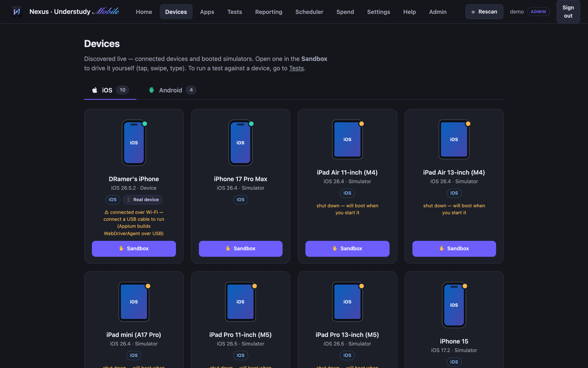Go to the Home page
This screenshot has height=368, width=588.
click(x=144, y=12)
